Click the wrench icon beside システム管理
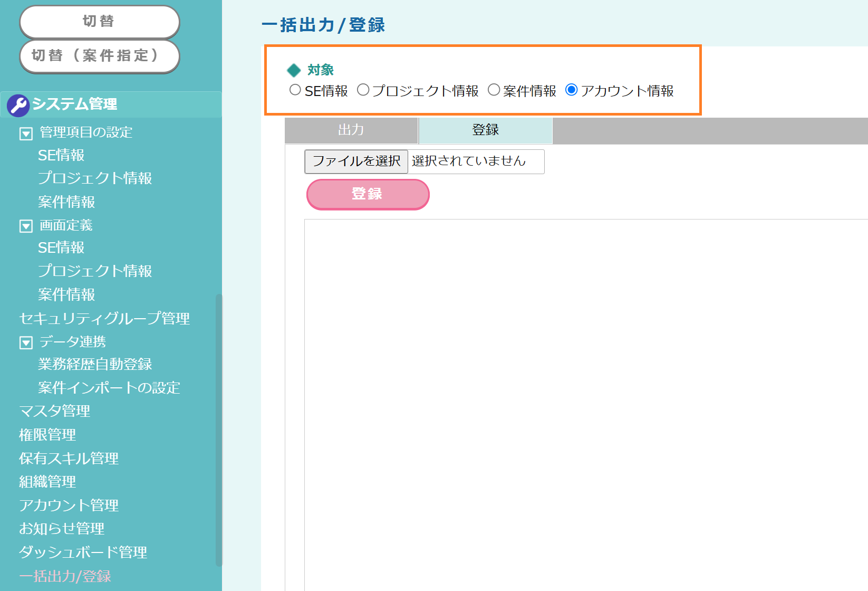This screenshot has height=591, width=868. pos(18,105)
